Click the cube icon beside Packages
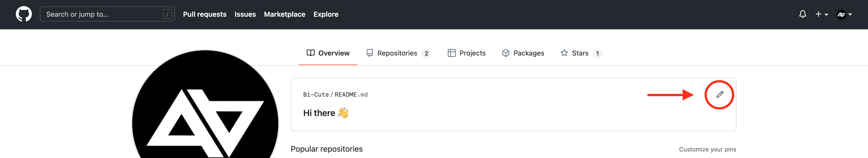 (x=505, y=53)
